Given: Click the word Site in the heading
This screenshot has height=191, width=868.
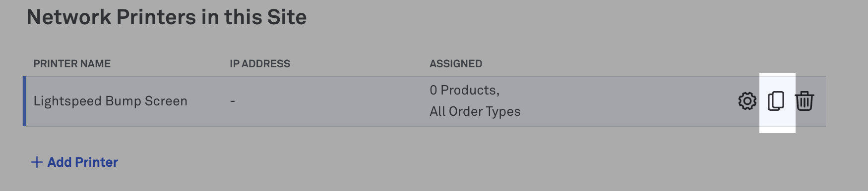Looking at the screenshot, I should (x=287, y=17).
